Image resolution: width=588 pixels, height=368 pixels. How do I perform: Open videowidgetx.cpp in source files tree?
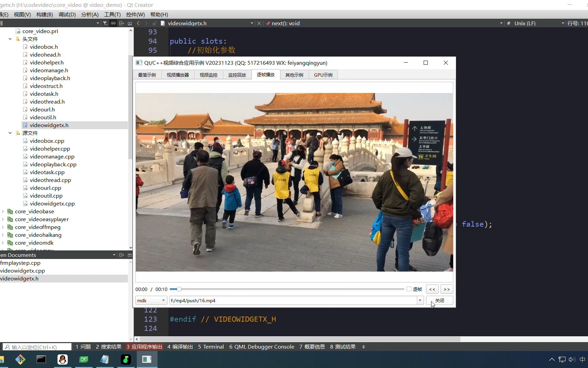click(x=52, y=203)
